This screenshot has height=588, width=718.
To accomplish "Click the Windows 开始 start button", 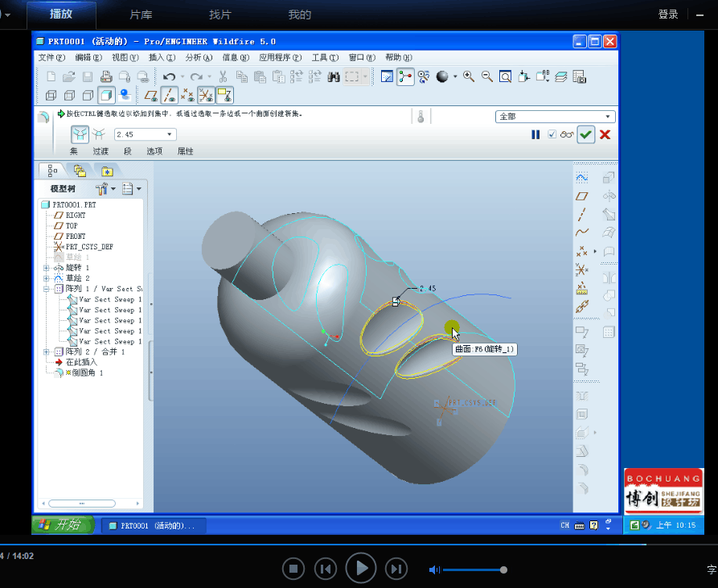I will [64, 524].
